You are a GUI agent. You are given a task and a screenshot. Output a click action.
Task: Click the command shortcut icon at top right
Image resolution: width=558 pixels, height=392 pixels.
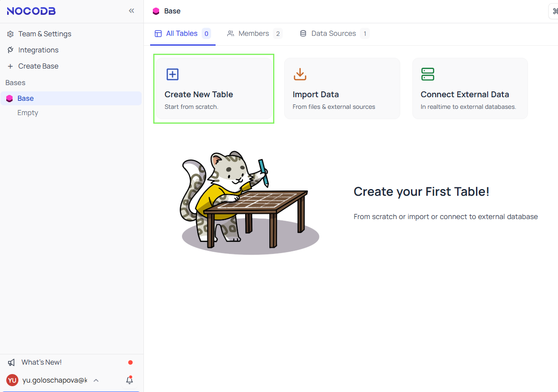coord(554,11)
